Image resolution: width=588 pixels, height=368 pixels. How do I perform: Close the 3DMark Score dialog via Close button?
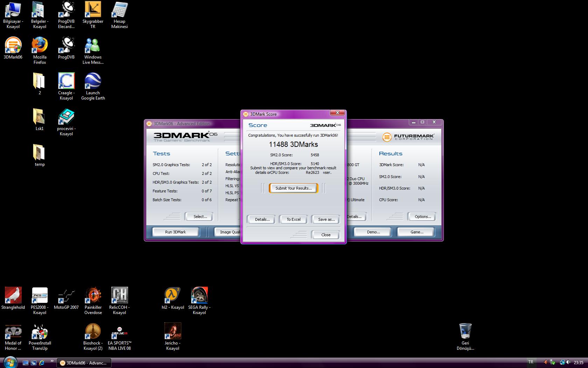point(325,235)
